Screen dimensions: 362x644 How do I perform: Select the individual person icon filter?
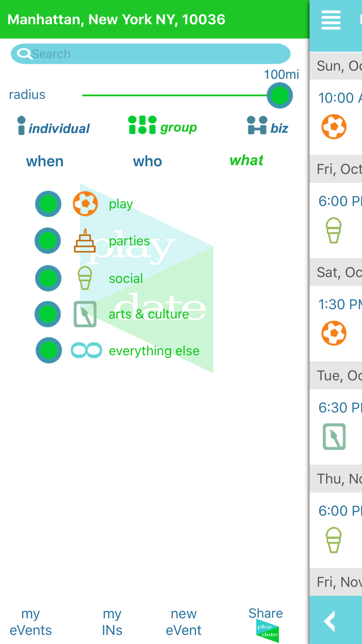(x=21, y=126)
